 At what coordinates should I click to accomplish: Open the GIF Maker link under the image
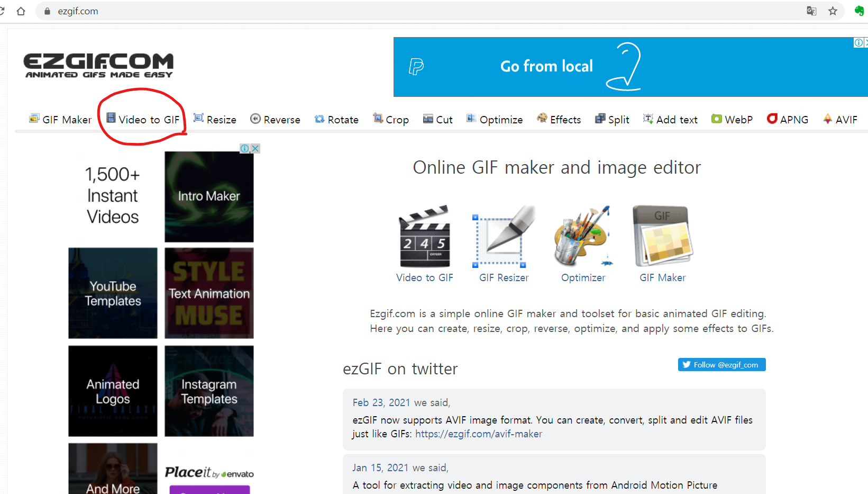pyautogui.click(x=663, y=277)
